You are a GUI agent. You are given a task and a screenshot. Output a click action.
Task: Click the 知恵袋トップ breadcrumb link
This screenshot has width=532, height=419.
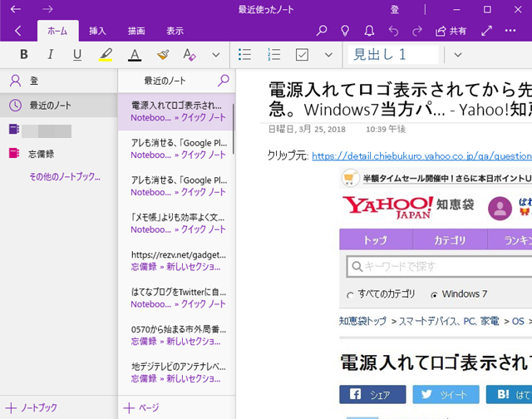pos(362,321)
